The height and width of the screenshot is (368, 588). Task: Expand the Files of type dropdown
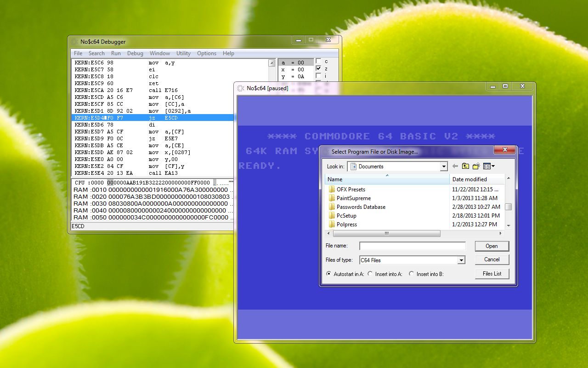tap(461, 260)
